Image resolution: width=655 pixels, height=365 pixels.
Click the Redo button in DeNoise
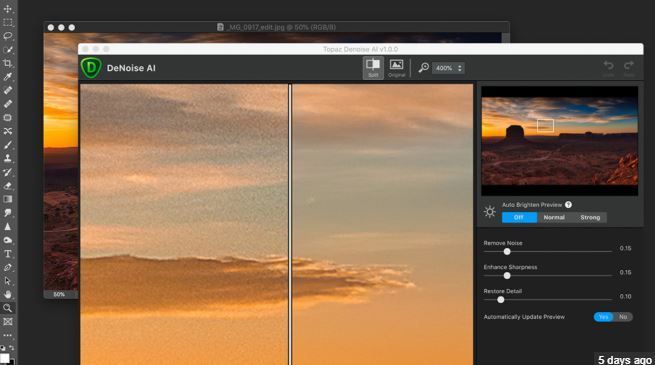click(x=629, y=68)
